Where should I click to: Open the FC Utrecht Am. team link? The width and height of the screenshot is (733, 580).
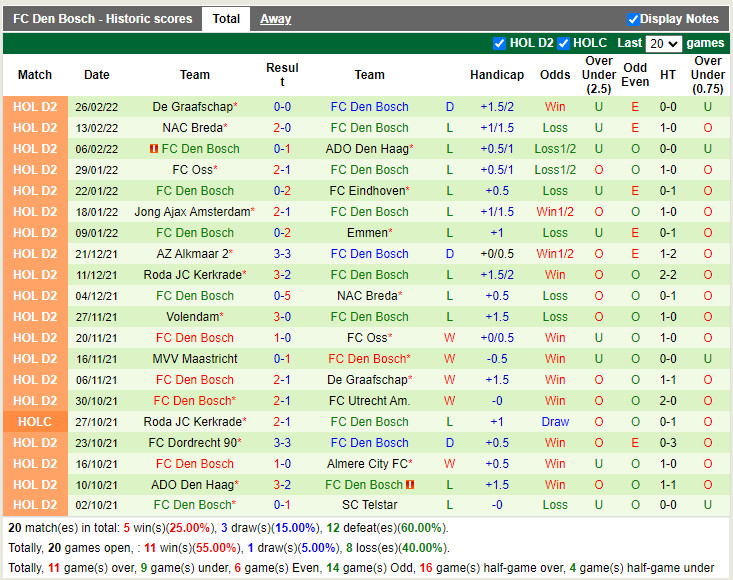click(369, 401)
